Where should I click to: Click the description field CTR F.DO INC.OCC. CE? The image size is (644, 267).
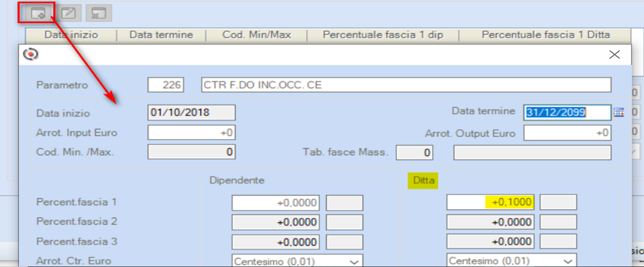coord(406,85)
